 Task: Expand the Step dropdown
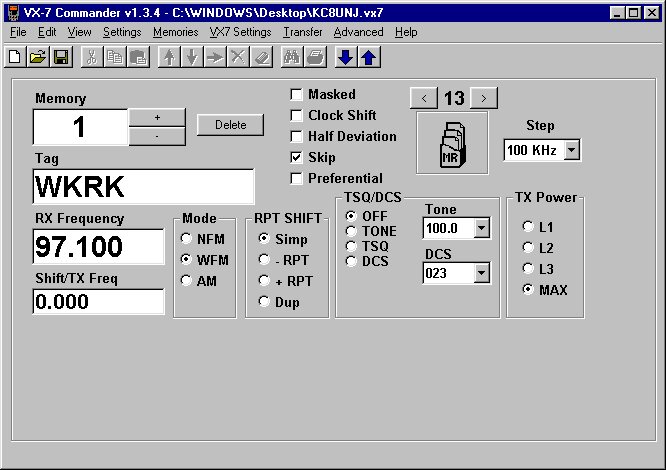click(x=572, y=150)
